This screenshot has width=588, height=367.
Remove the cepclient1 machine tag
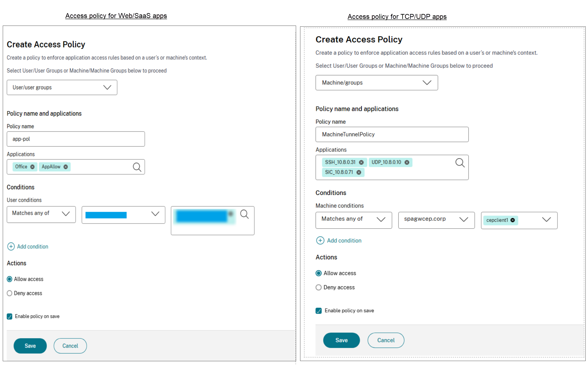tap(513, 220)
